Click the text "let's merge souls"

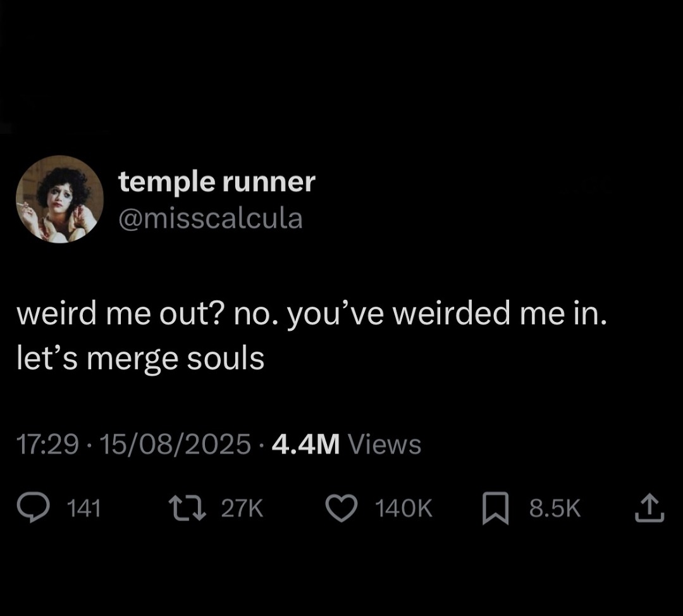(x=140, y=359)
